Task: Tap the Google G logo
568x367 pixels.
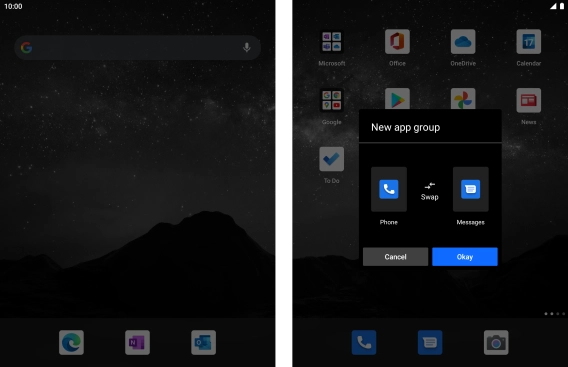Action: [x=26, y=47]
